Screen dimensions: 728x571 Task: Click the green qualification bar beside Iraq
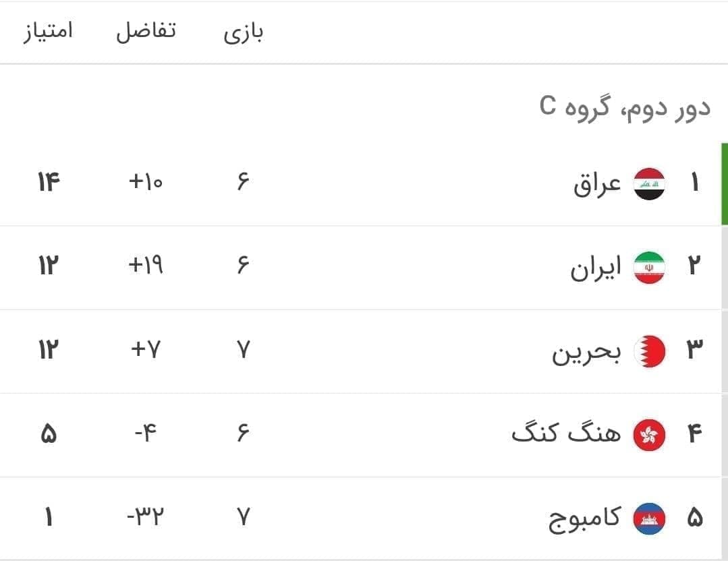pyautogui.click(x=724, y=183)
